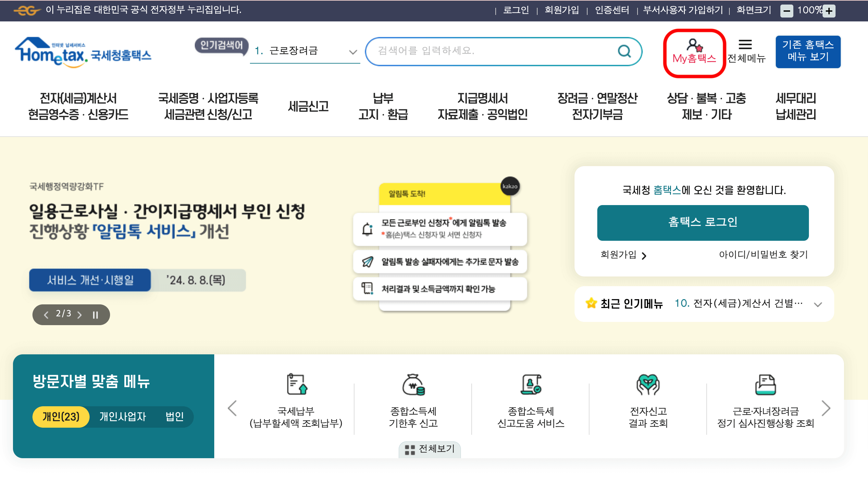Open 종합소득세 신고도움 서비스 icon
Viewport: 868px width, 477px height.
531,385
